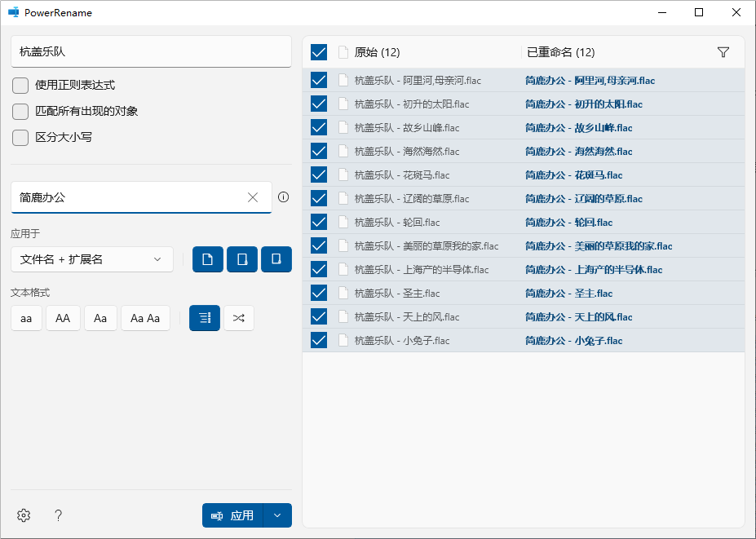
Task: Open the 文件名 + 扩展名 dropdown
Action: 91,258
